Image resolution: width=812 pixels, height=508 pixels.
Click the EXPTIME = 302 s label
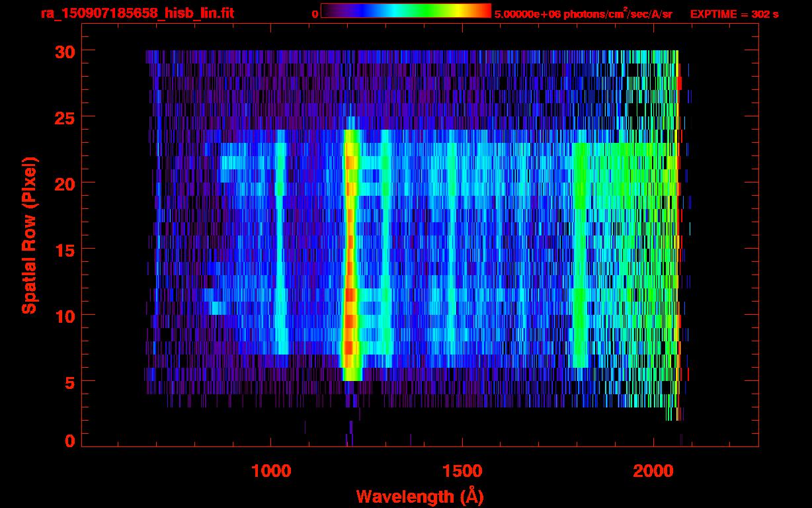click(734, 14)
